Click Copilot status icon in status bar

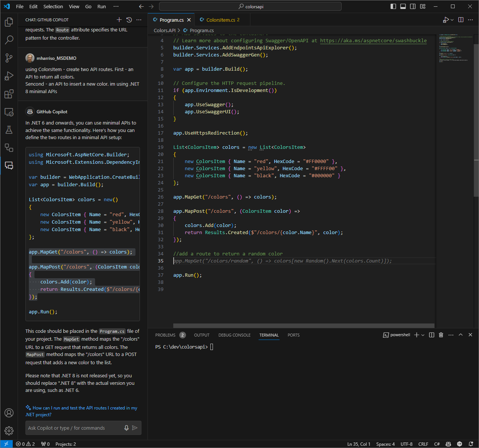tap(448, 444)
